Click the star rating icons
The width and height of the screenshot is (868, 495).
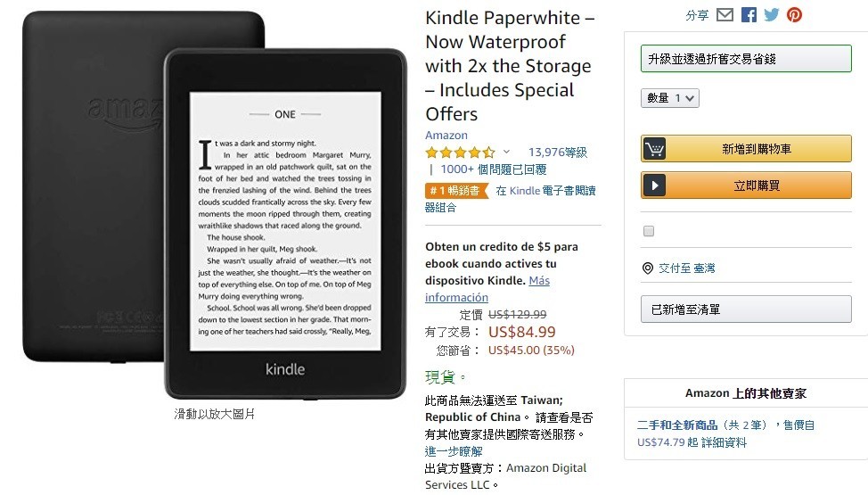tap(460, 152)
